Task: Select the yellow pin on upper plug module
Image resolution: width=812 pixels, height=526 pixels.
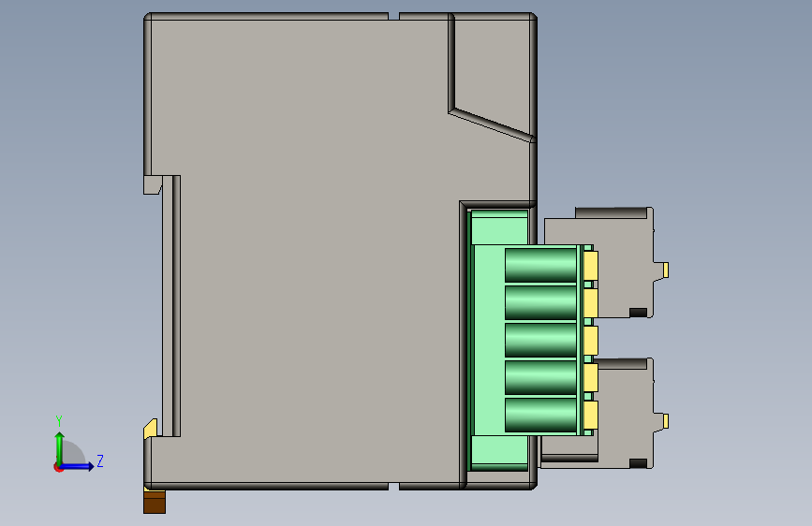Action: coord(666,270)
